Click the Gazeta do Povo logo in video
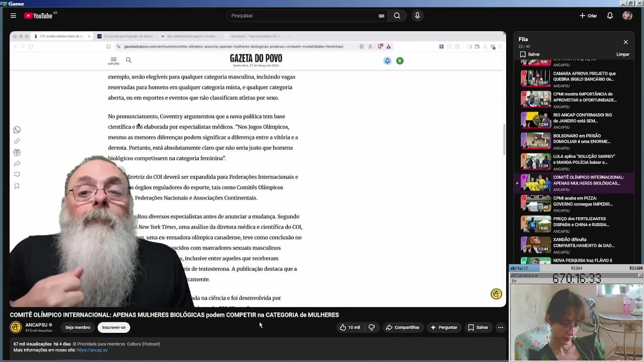 click(x=256, y=59)
